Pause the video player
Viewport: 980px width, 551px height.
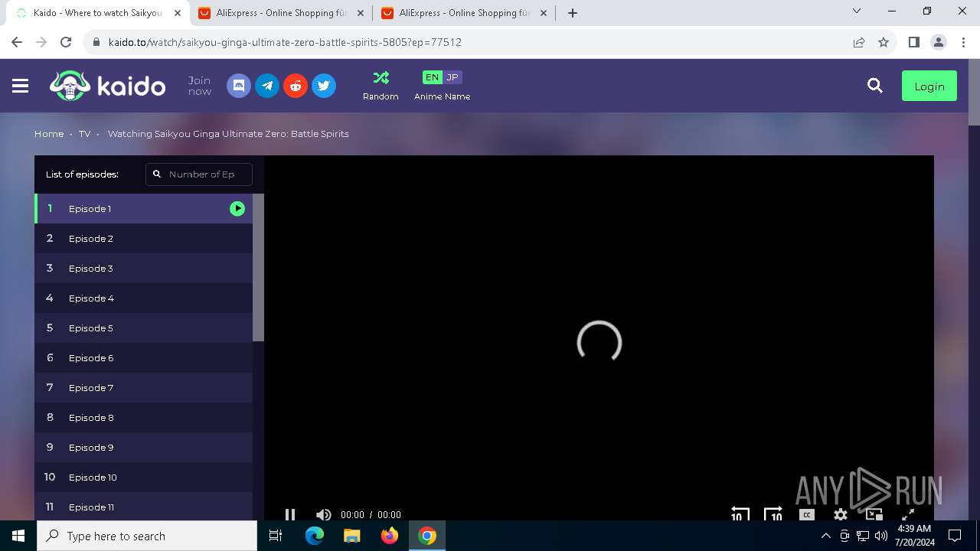pyautogui.click(x=290, y=514)
